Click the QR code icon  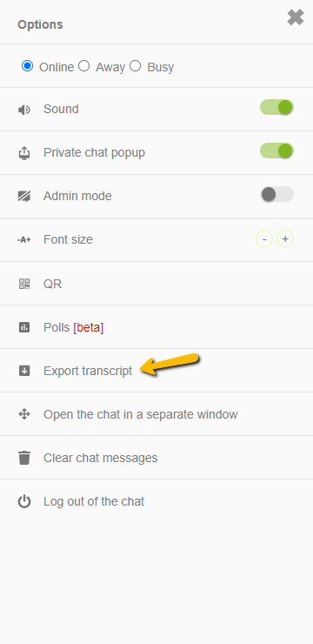pos(24,284)
